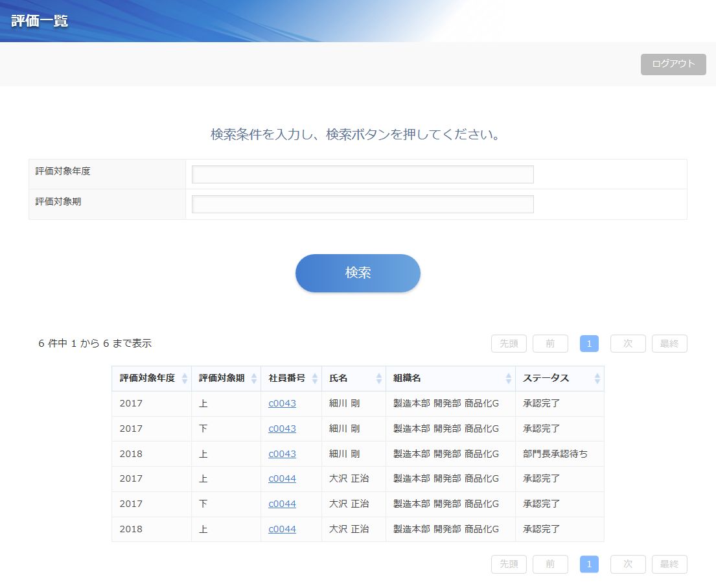Screen dimensions: 716x588
Task: Sort by 社員番号 using header arrows
Action: coord(315,379)
